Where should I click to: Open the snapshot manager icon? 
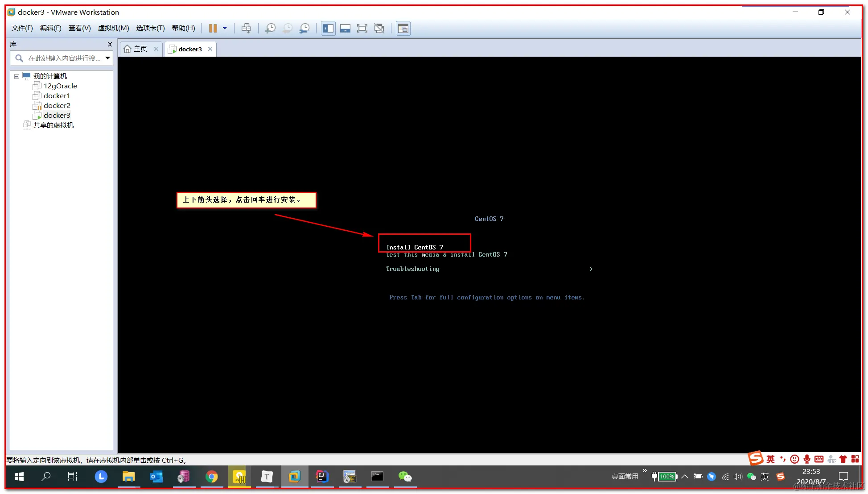[304, 29]
